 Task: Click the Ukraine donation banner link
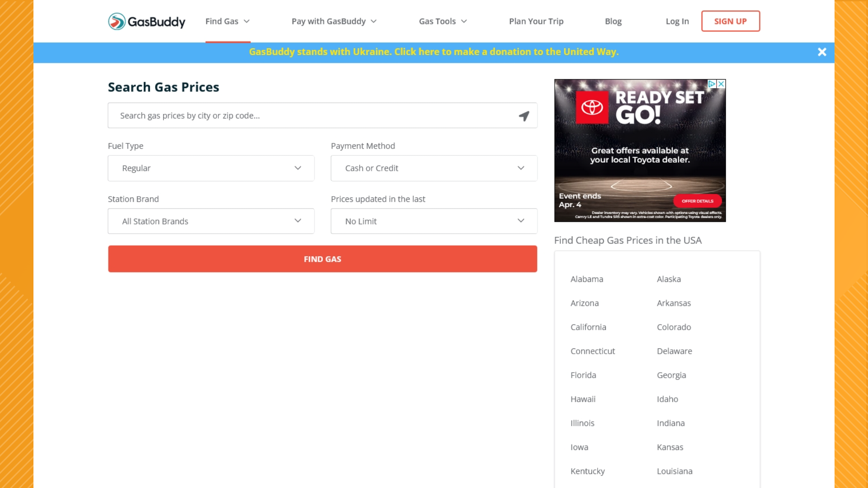(434, 52)
